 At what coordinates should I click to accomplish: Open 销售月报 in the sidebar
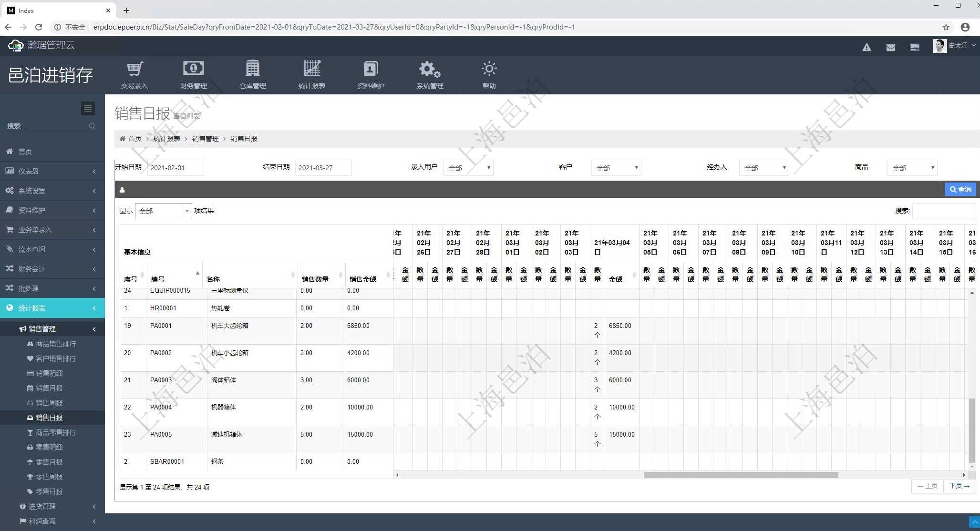coord(49,388)
